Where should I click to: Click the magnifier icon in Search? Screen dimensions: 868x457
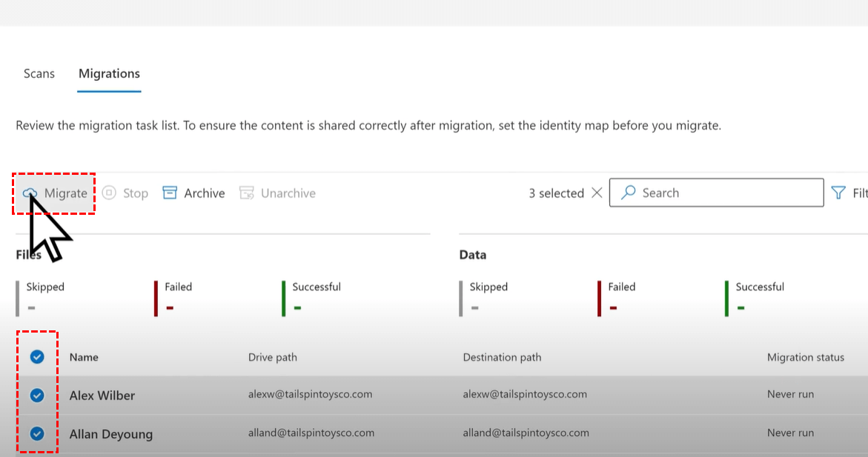[x=629, y=193]
